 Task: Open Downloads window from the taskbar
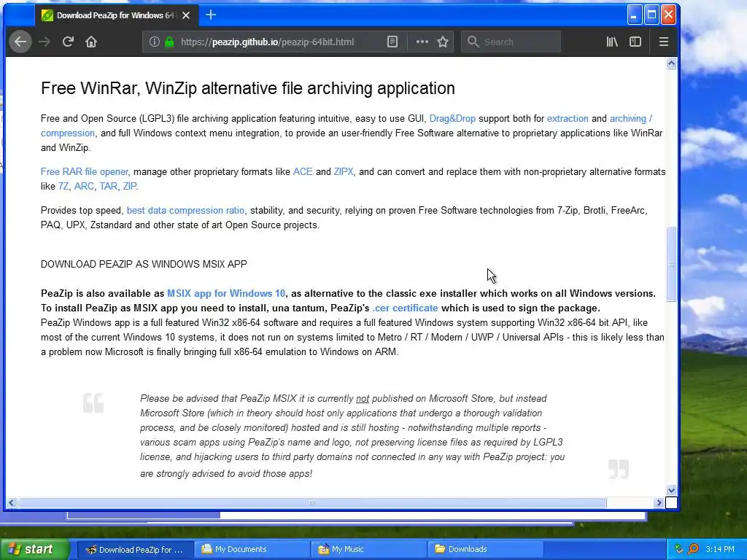(x=486, y=550)
